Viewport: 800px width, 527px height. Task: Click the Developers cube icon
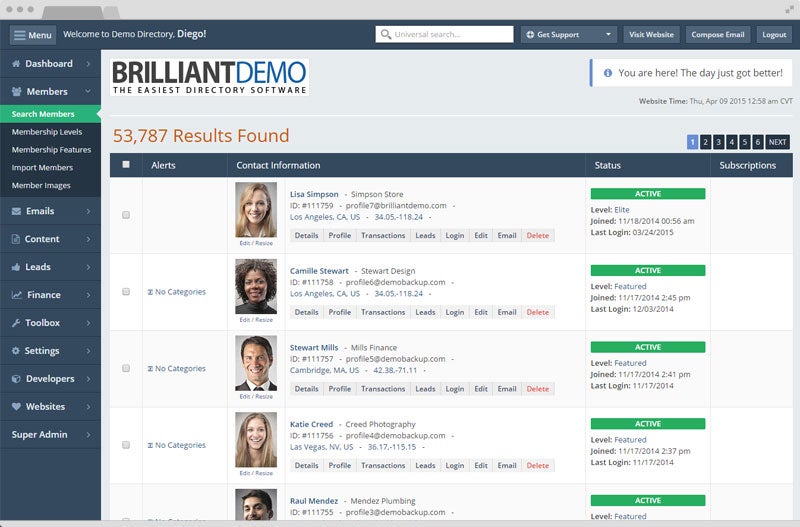click(16, 379)
